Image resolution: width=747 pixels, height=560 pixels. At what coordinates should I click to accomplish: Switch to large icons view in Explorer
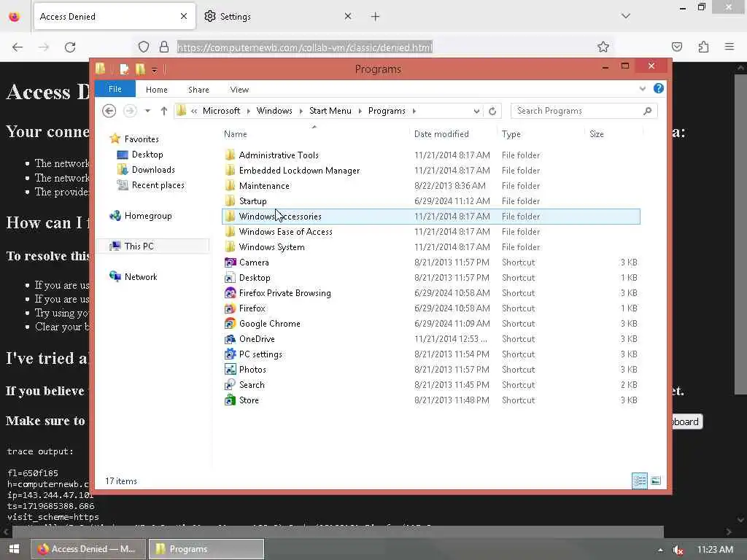click(656, 481)
